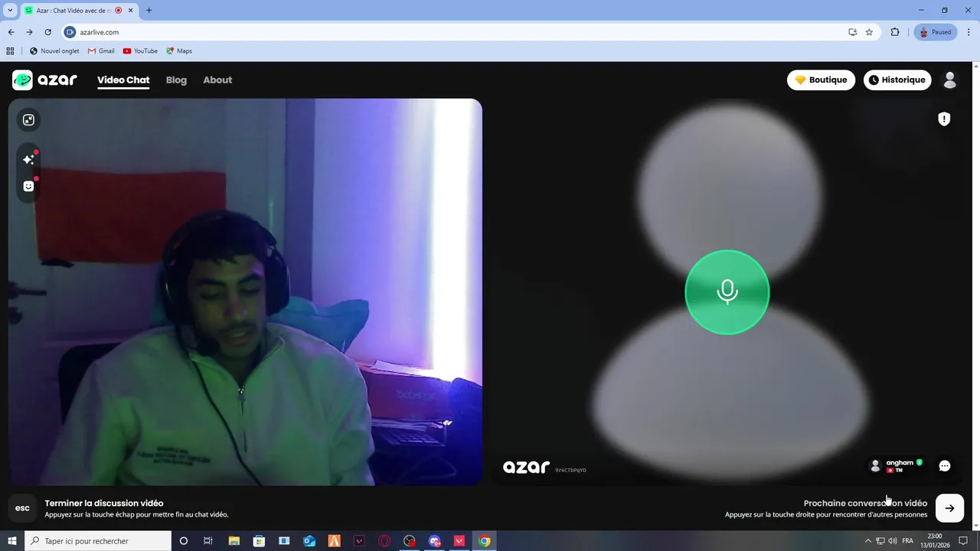Open the Maps bookmark

click(x=179, y=51)
